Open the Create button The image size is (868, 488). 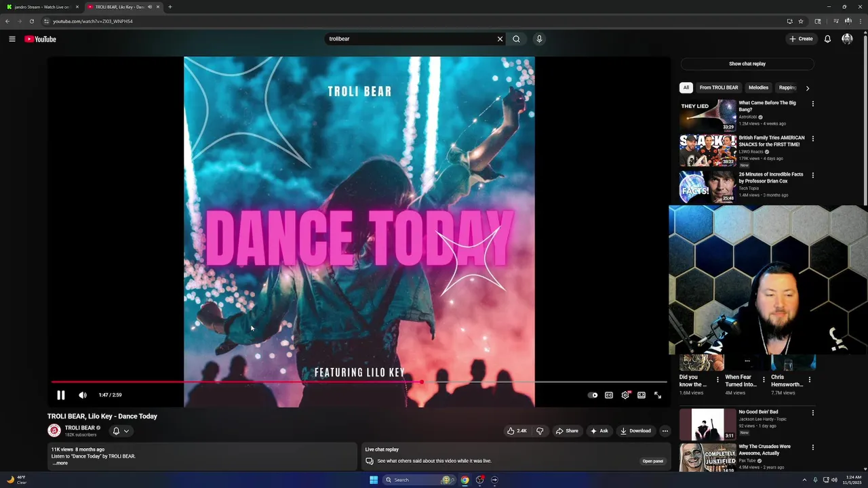(801, 39)
